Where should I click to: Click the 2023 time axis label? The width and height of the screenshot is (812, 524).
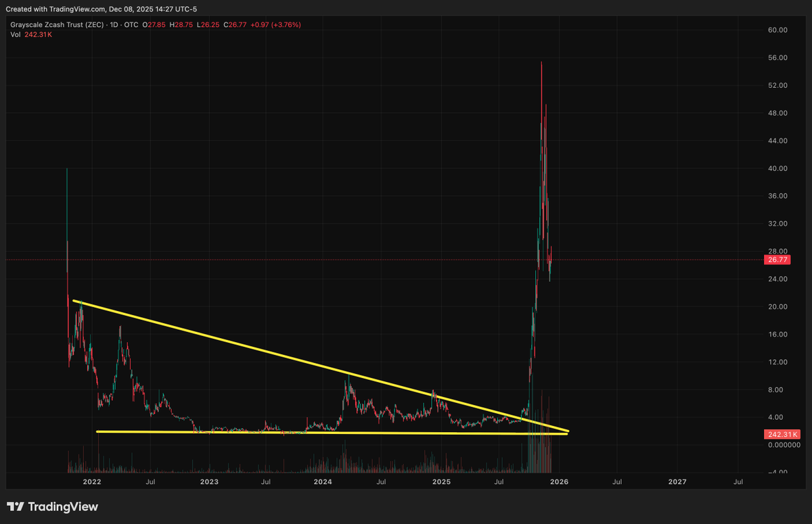(x=210, y=481)
